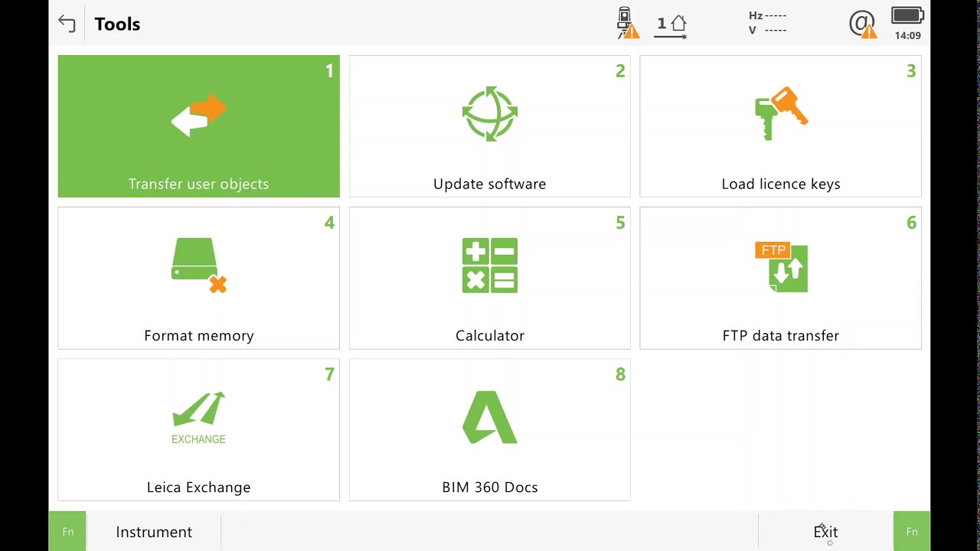Open the target prism setting icon
Viewport: 980px width, 551px height.
671,25
